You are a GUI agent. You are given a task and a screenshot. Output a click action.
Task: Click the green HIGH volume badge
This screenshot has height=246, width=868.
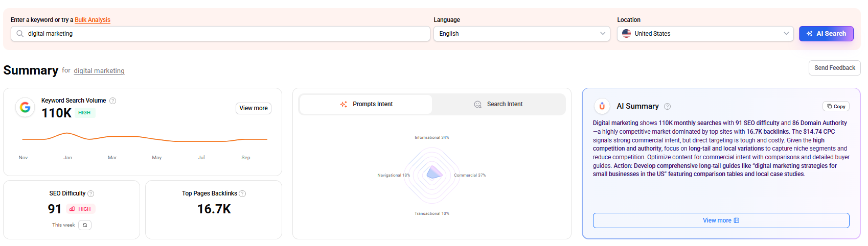84,113
